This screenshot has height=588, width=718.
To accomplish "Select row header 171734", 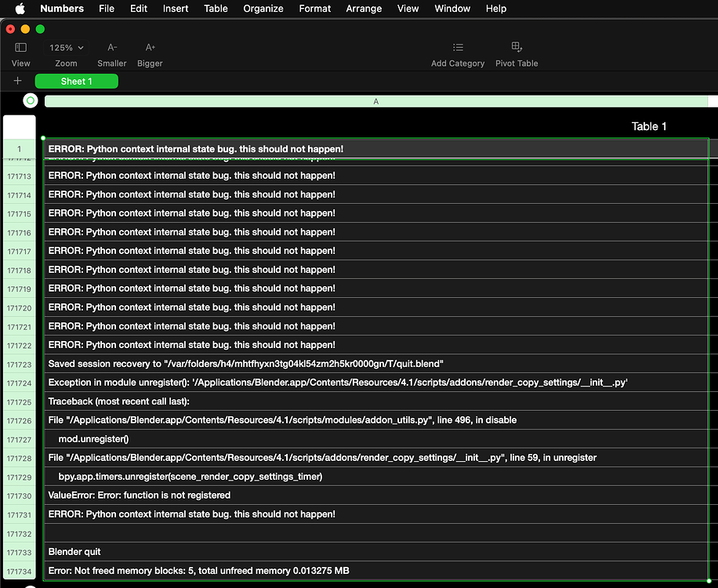I will click(20, 571).
